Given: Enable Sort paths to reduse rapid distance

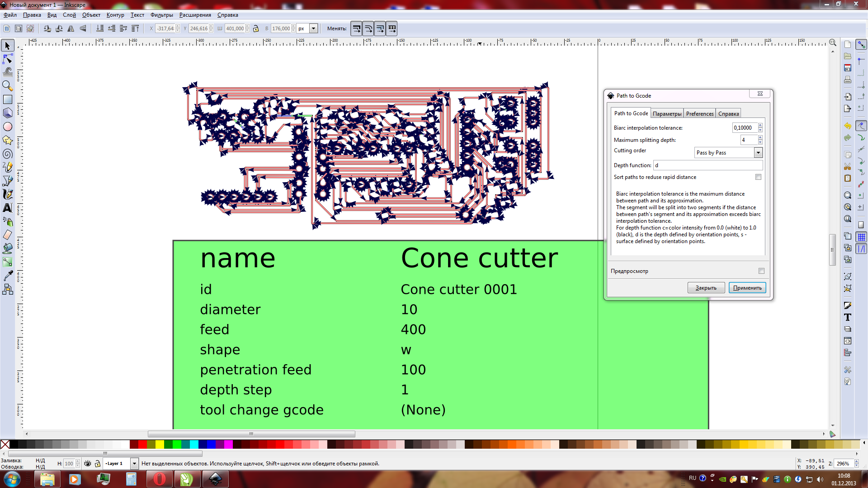Looking at the screenshot, I should [758, 177].
